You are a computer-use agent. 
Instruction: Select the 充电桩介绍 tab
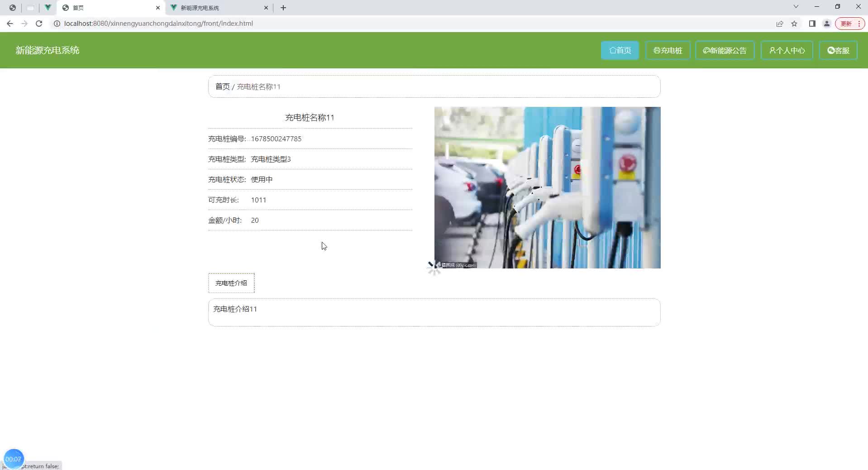pos(231,283)
